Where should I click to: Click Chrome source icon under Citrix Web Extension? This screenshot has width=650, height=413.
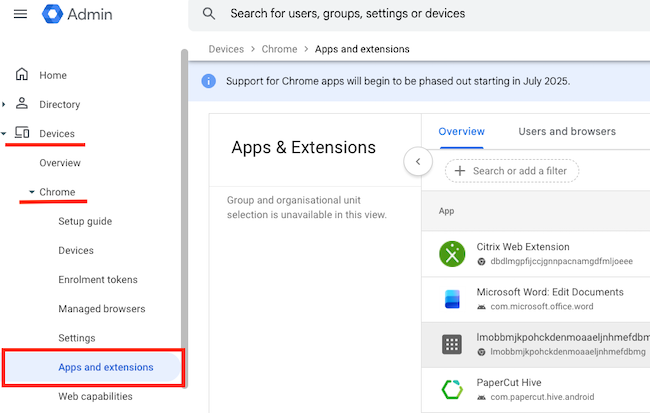(481, 262)
